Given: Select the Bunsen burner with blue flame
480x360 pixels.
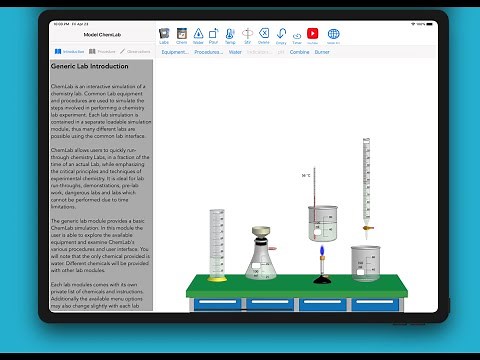Looking at the screenshot, I should (322, 265).
